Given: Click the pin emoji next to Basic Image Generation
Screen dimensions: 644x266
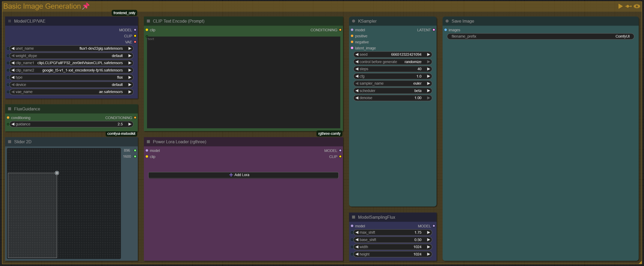Looking at the screenshot, I should (x=85, y=6).
